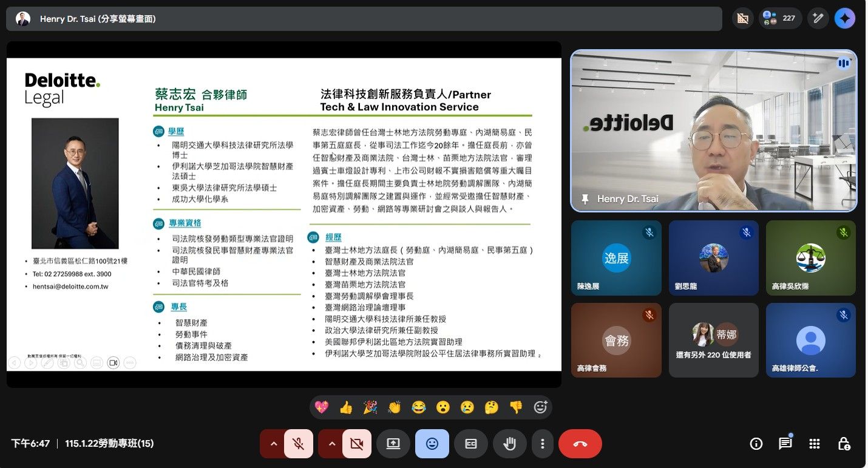This screenshot has height=468, width=868.
Task: Send the thumbs down emoji reaction
Action: 516,407
